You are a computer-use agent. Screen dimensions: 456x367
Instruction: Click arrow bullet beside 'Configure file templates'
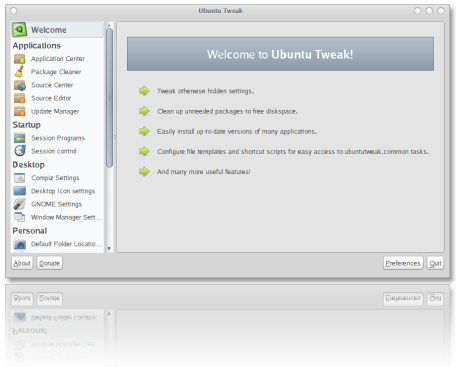(x=144, y=151)
